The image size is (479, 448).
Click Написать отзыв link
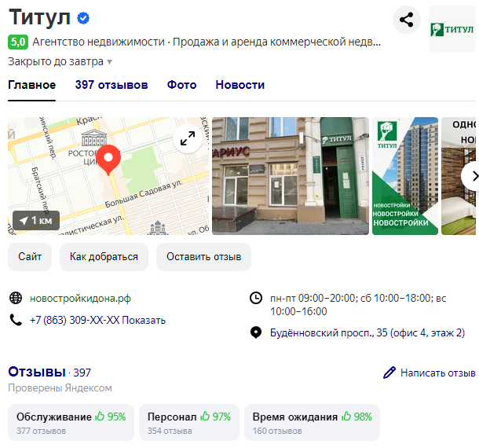point(437,373)
